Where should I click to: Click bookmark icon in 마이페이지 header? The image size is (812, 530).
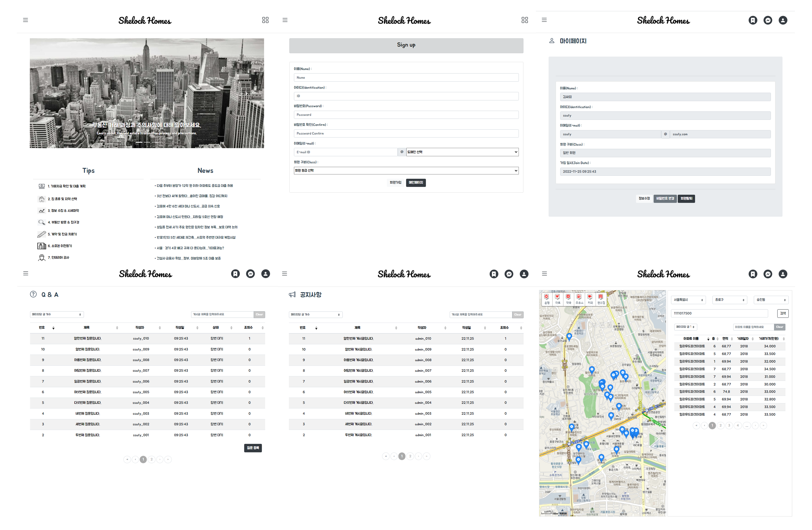(x=753, y=20)
